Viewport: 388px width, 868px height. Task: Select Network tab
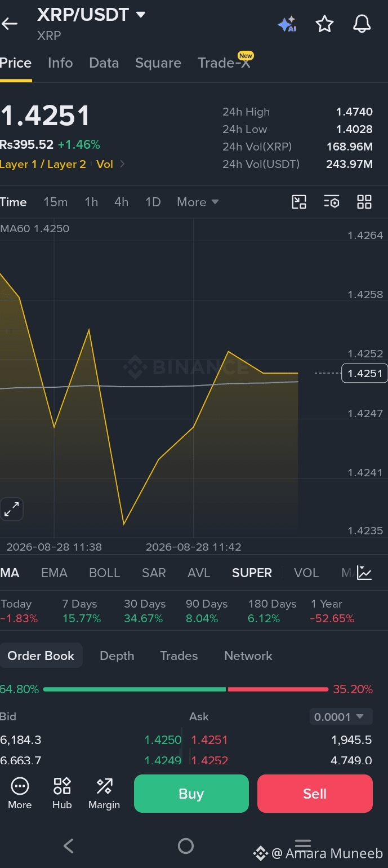[x=248, y=656]
